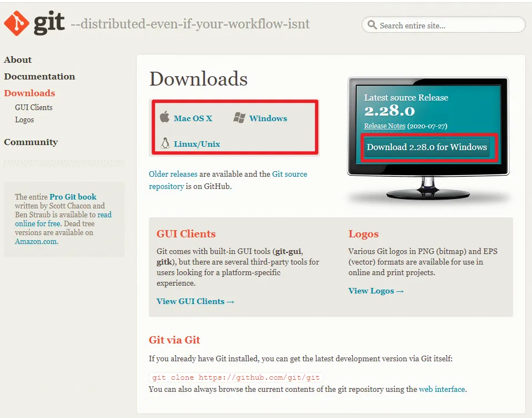Follow View GUI Clients arrow link
The image size is (532, 418).
click(195, 301)
